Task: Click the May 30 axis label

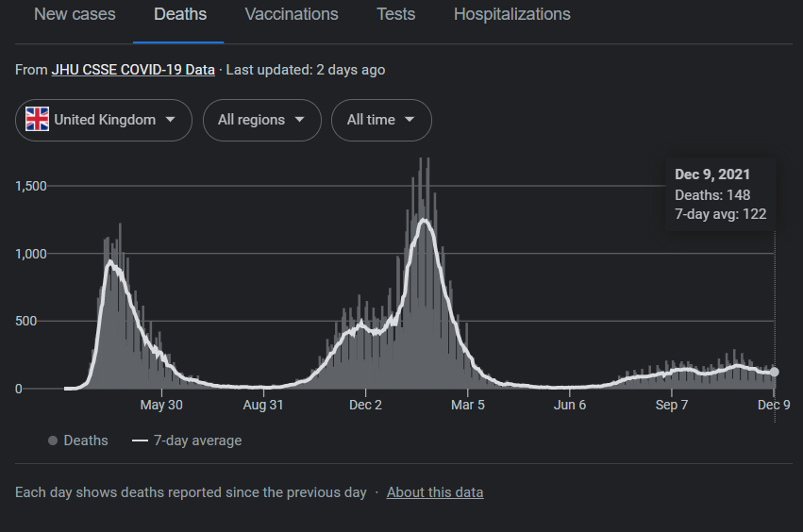Action: point(161,405)
